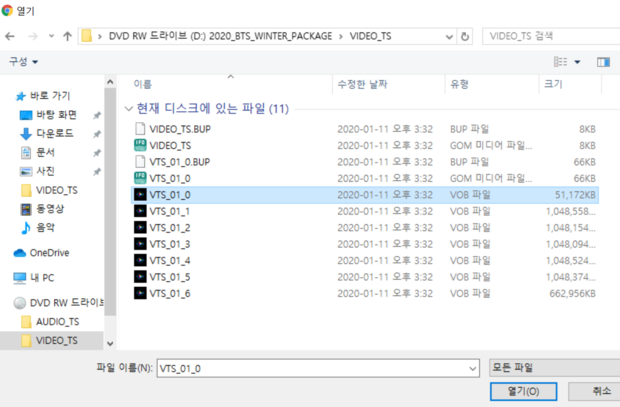Toggle the preview pane icon
Image resolution: width=620 pixels, height=407 pixels.
tap(603, 62)
